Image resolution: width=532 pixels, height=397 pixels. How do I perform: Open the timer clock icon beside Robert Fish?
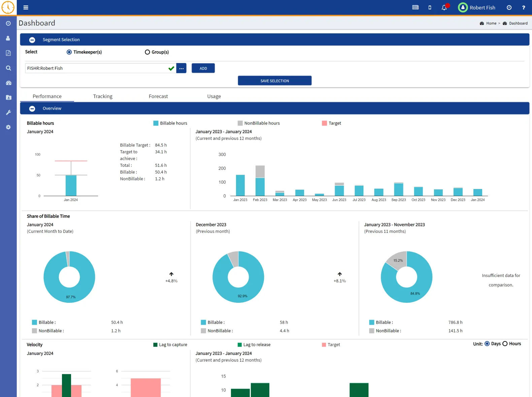pos(509,7)
